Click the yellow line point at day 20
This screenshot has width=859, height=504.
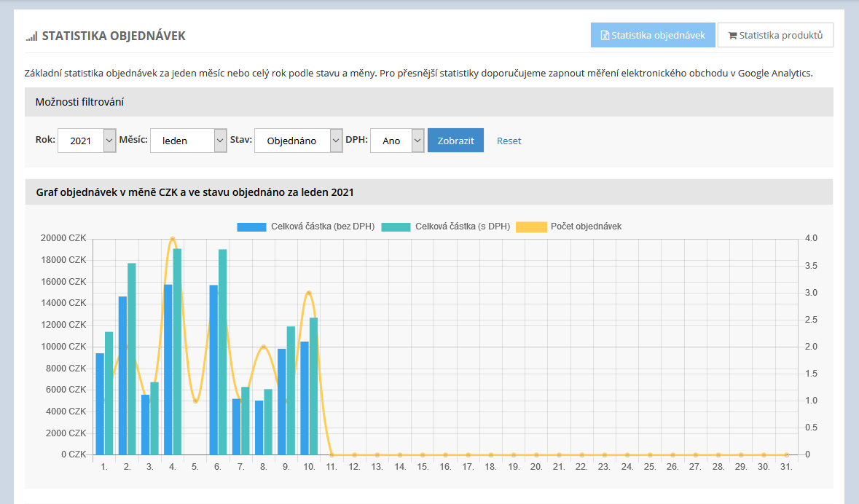(x=536, y=454)
